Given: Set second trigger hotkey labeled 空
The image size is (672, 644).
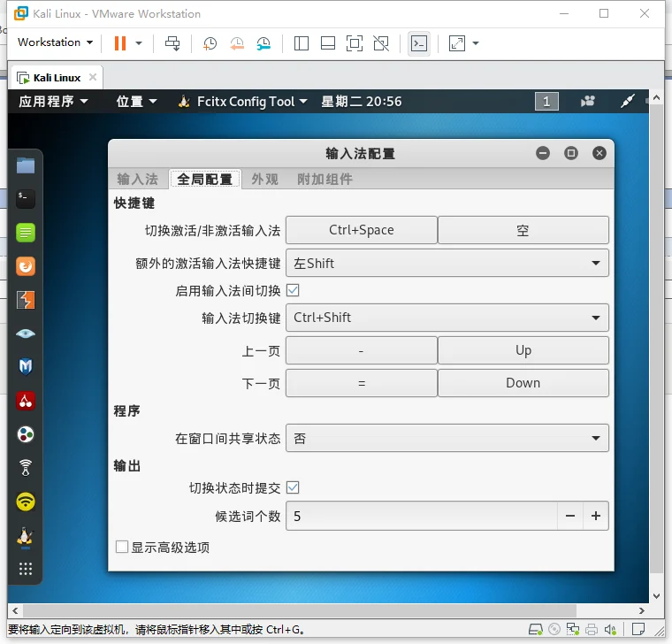Looking at the screenshot, I should [x=523, y=230].
